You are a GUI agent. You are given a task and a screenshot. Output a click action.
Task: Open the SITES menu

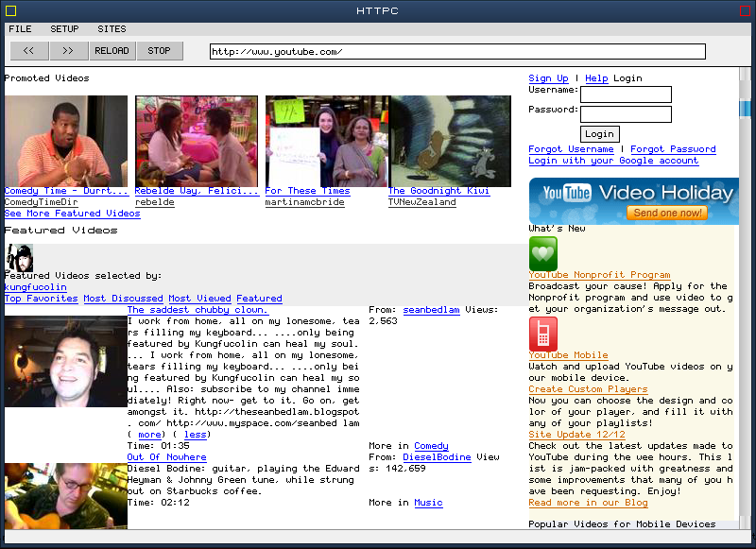tap(112, 29)
